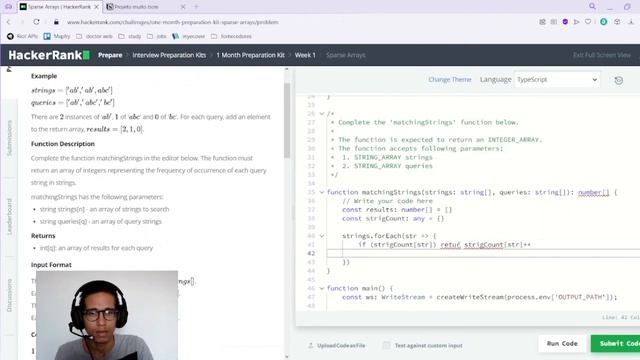
Task: Open the Submissions side tab
Action: (x=9, y=138)
